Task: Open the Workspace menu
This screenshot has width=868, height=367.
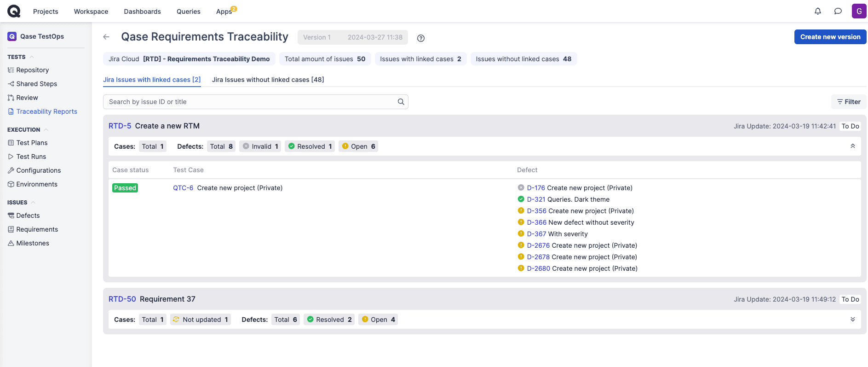Action: [x=91, y=12]
